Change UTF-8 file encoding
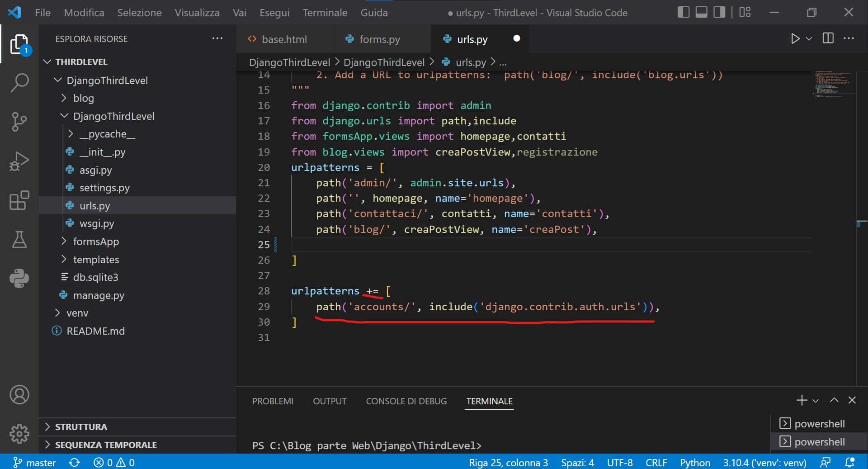 click(620, 462)
